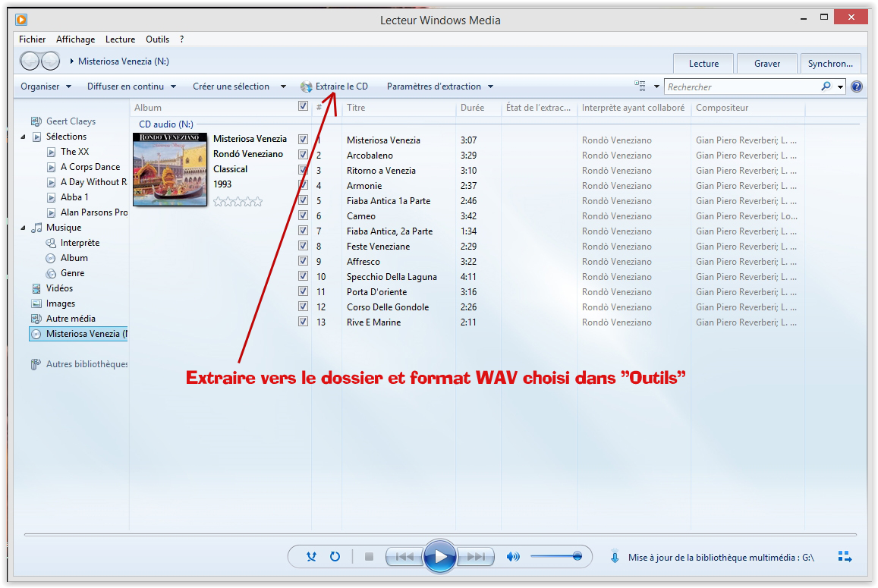Open the ? help menu

click(x=182, y=39)
